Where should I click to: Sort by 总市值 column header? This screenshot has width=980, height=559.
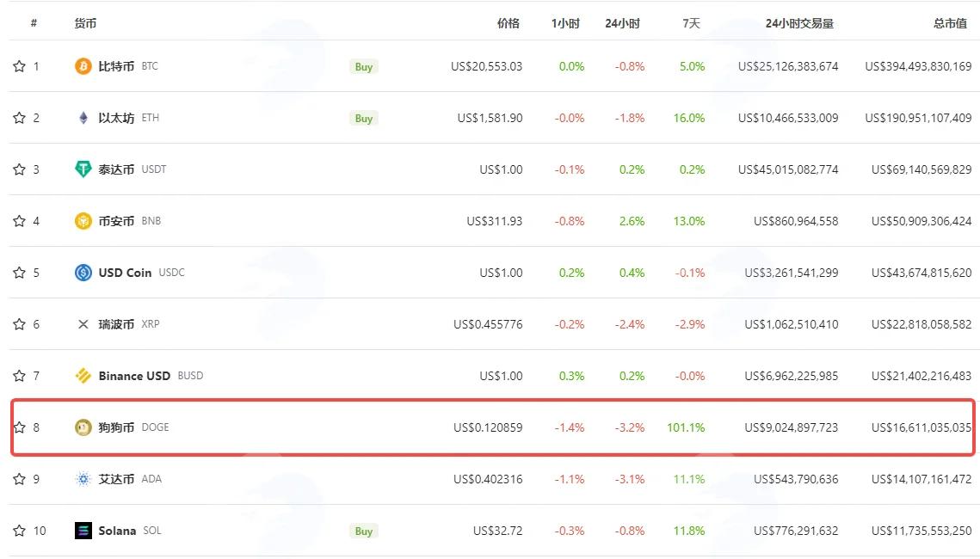coord(950,23)
